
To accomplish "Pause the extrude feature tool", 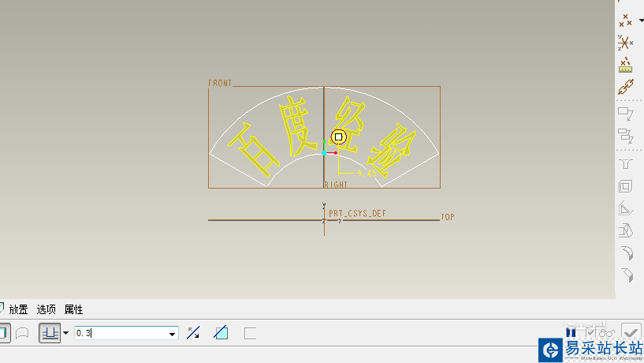I will click(571, 331).
